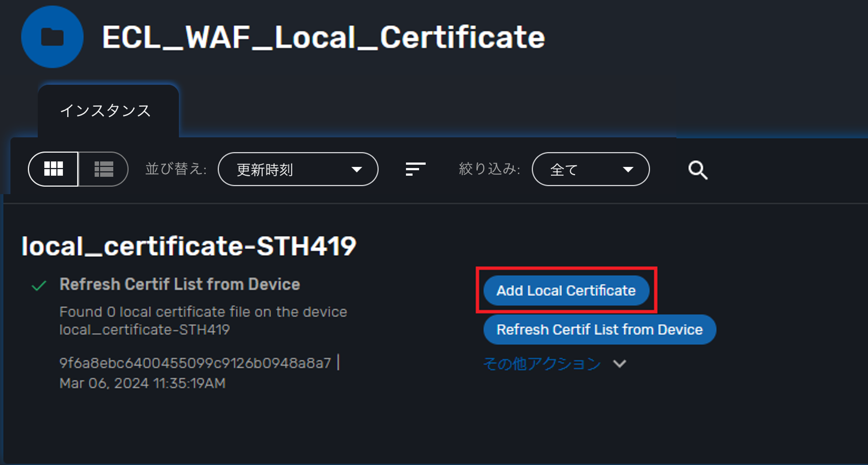The image size is (868, 465).
Task: Open the その他アクション link
Action: (542, 364)
